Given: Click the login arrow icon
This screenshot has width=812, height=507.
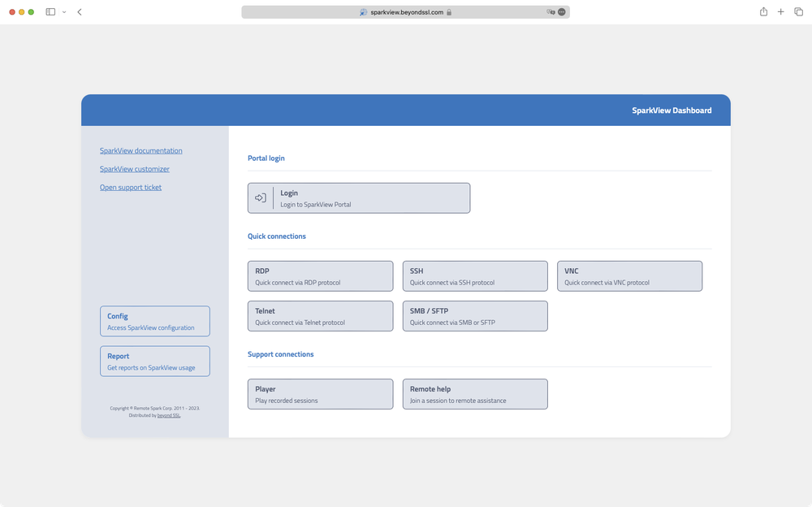Looking at the screenshot, I should (x=261, y=198).
